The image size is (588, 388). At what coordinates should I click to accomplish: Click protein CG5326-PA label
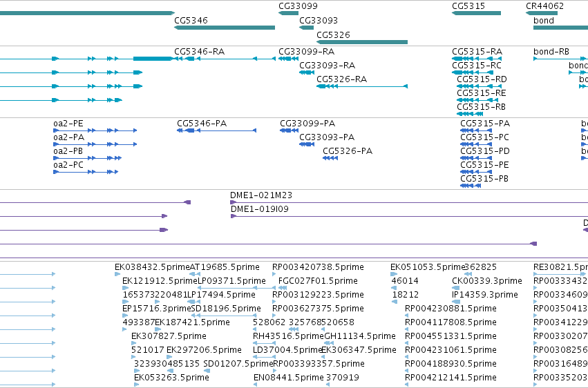[x=348, y=151]
